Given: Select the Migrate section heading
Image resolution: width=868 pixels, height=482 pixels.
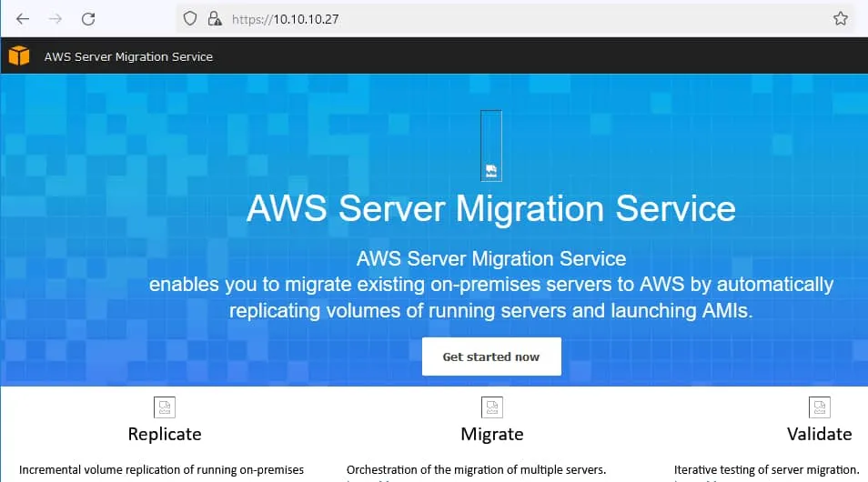Looking at the screenshot, I should pyautogui.click(x=492, y=434).
